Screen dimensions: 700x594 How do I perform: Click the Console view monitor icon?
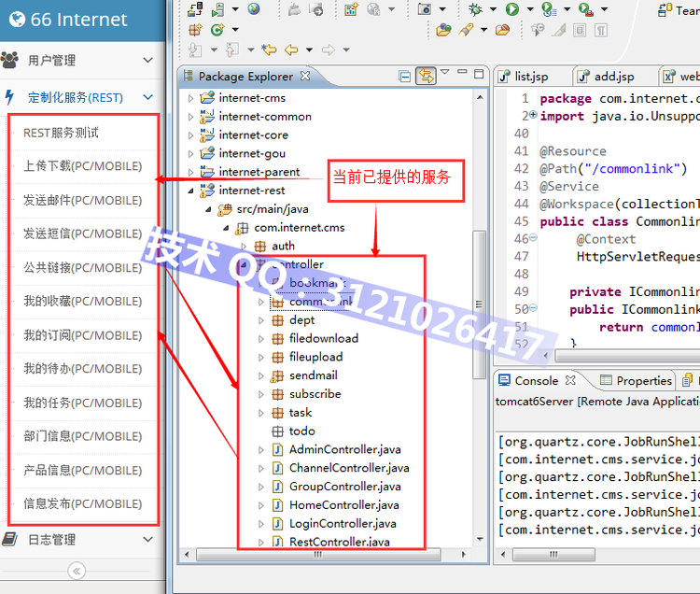tap(504, 380)
